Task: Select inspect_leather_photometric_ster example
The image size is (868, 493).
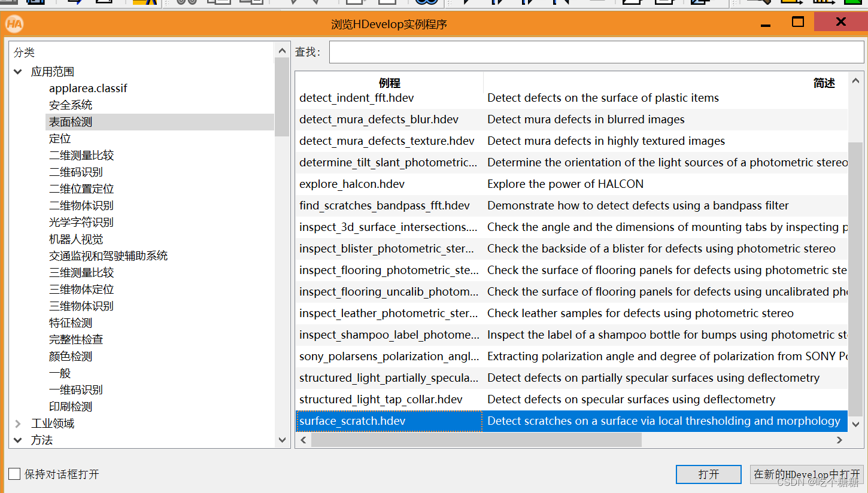Action: click(389, 314)
